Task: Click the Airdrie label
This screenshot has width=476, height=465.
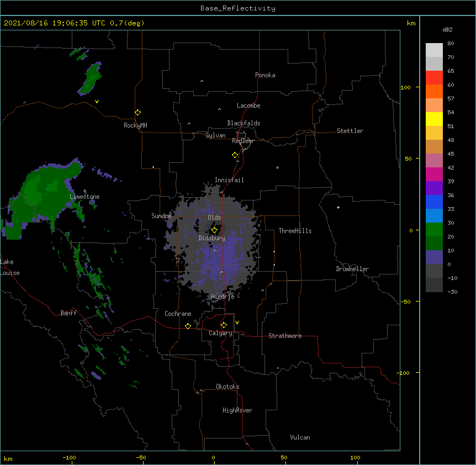Action: 223,297
